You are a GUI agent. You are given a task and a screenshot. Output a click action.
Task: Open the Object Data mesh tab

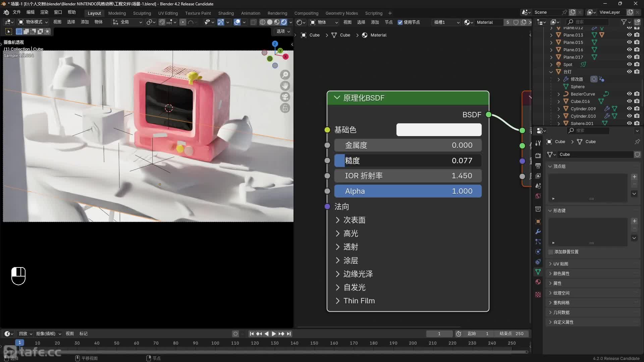pyautogui.click(x=538, y=272)
